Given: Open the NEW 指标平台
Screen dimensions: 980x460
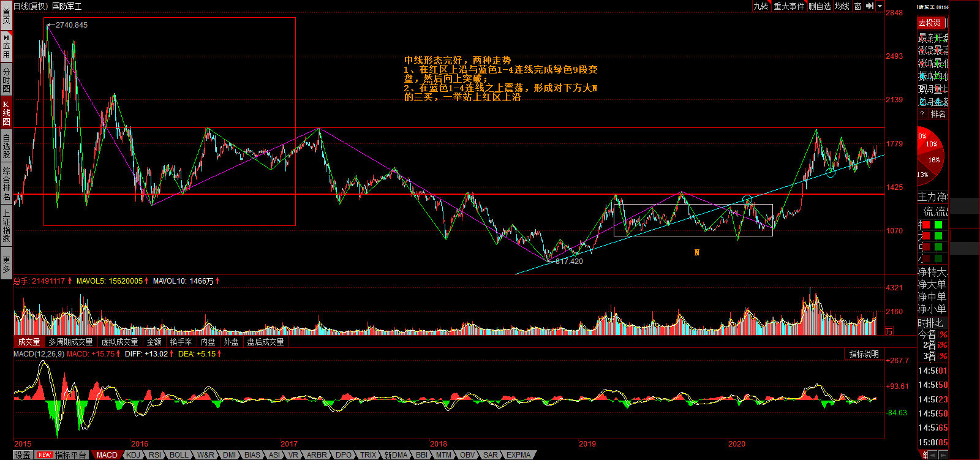Looking at the screenshot, I should point(63,455).
